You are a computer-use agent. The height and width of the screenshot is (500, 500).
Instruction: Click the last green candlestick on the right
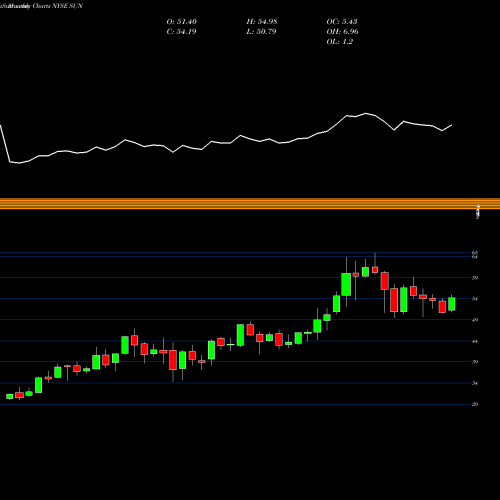452,304
